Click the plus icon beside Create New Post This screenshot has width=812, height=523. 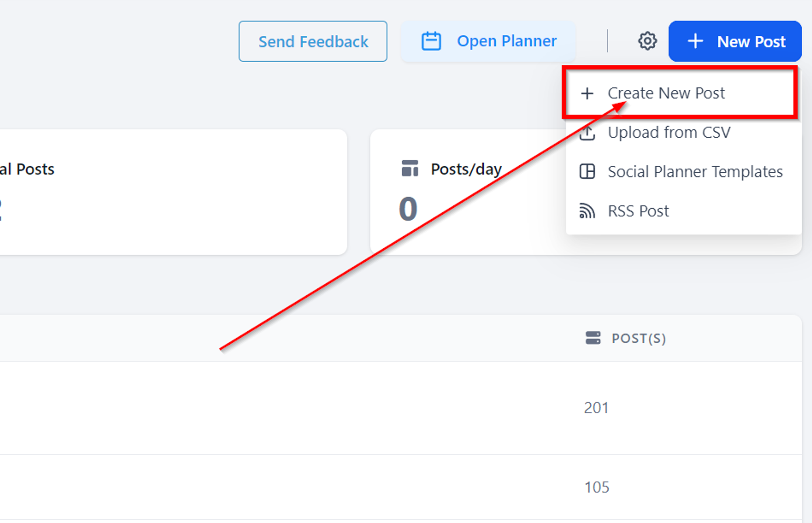587,93
